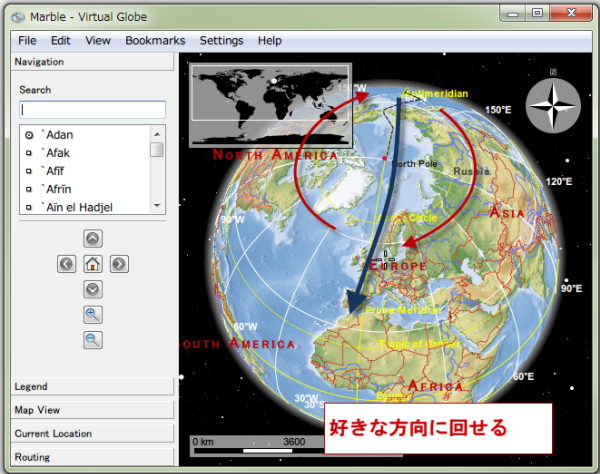Open the Bookmarks menu
The height and width of the screenshot is (474, 600).
(155, 41)
